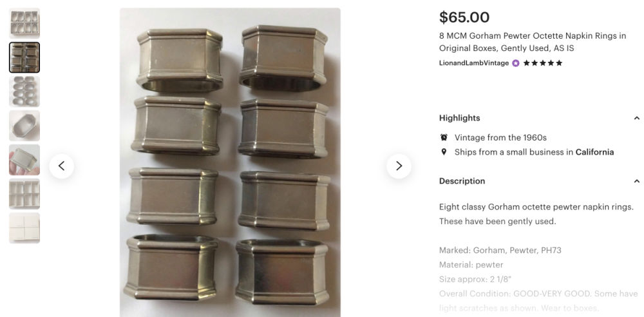Show the fourth thumbnail of a single ring
The image size is (644, 317).
pyautogui.click(x=24, y=126)
